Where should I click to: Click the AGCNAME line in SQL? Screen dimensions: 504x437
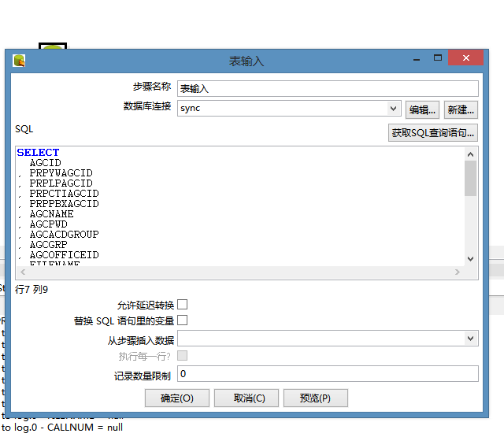(51, 214)
